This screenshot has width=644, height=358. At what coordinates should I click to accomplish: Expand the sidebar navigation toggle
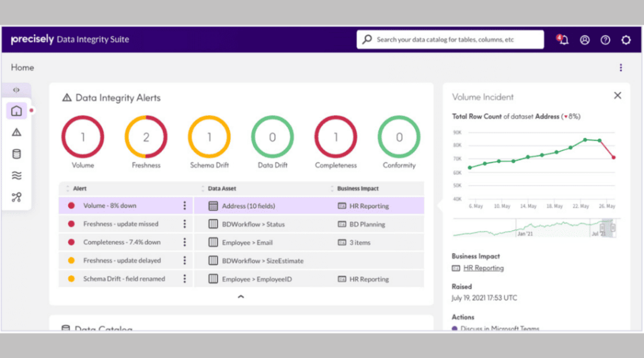click(x=16, y=90)
